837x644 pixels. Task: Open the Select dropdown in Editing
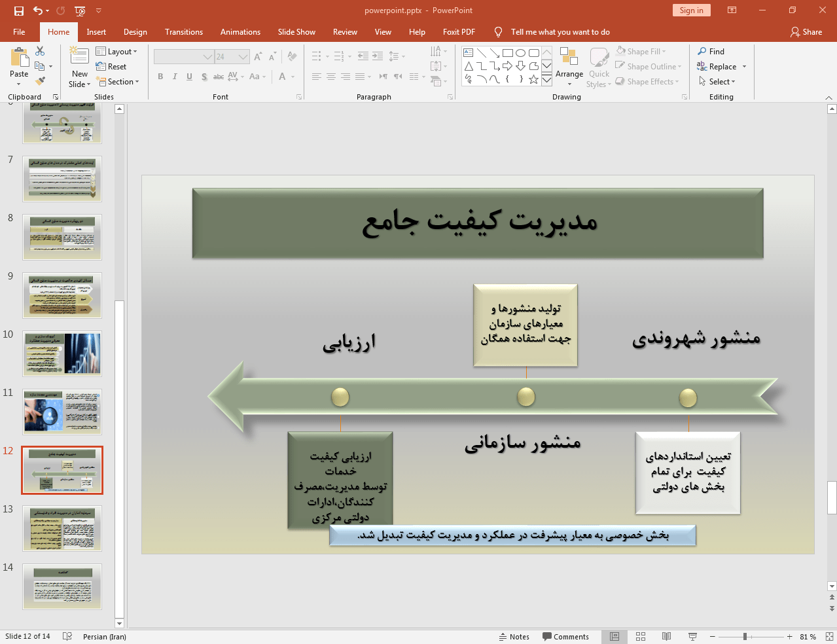[x=717, y=82]
